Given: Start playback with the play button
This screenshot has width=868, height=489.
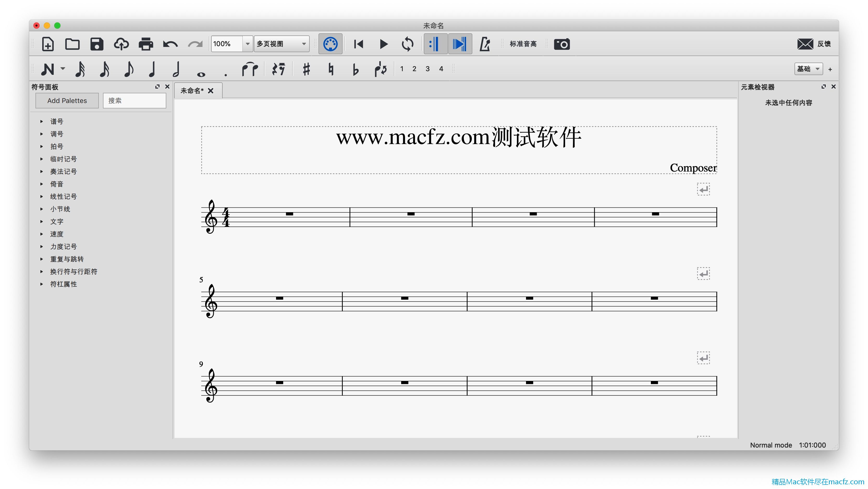Looking at the screenshot, I should point(383,44).
